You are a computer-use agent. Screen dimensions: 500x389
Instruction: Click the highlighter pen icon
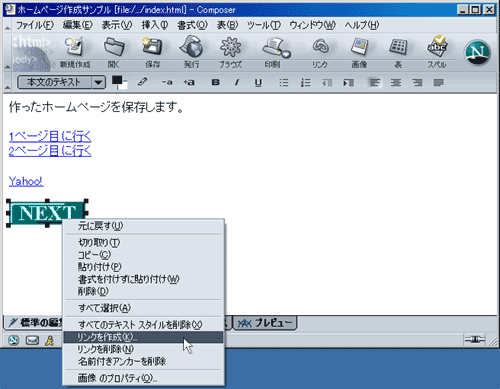[143, 82]
